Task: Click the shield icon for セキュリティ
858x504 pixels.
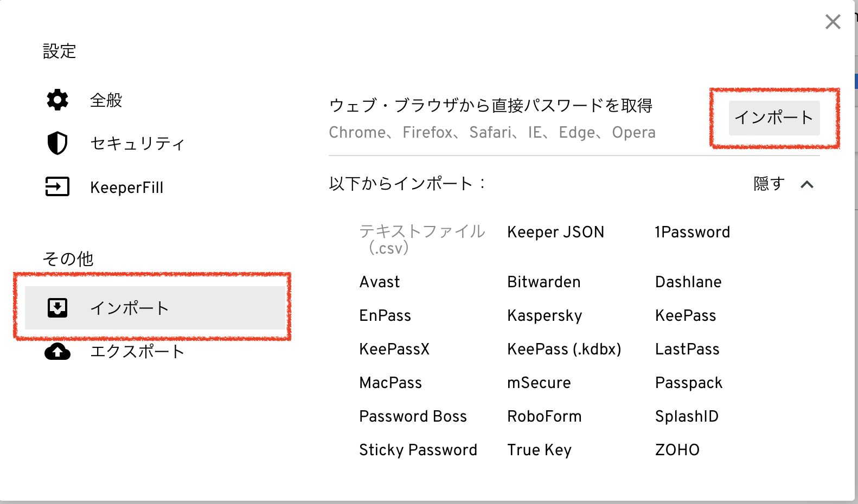Action: click(57, 143)
